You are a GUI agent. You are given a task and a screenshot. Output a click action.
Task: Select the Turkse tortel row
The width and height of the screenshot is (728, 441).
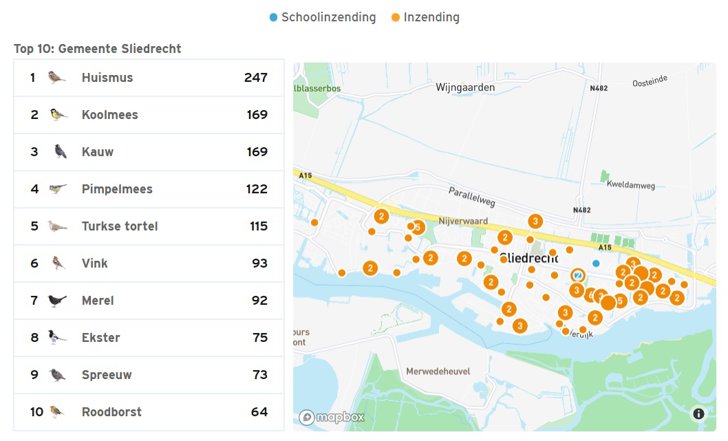coord(149,226)
